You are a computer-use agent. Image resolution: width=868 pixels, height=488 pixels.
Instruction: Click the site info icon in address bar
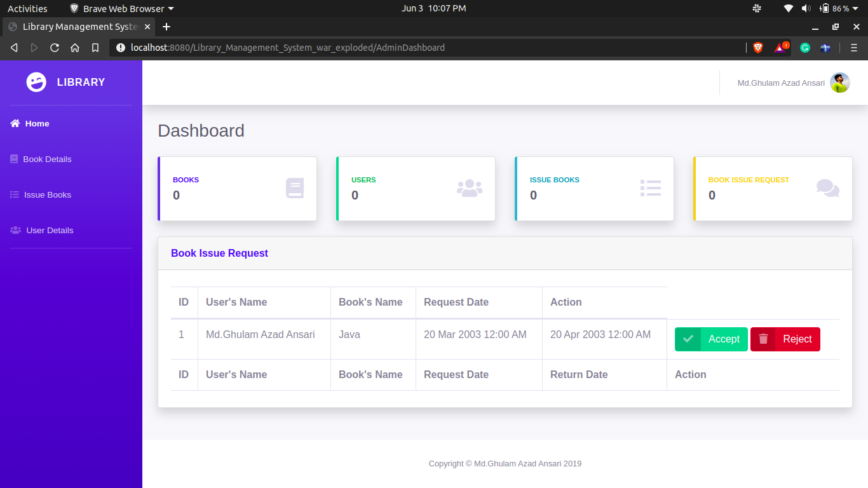[x=121, y=48]
